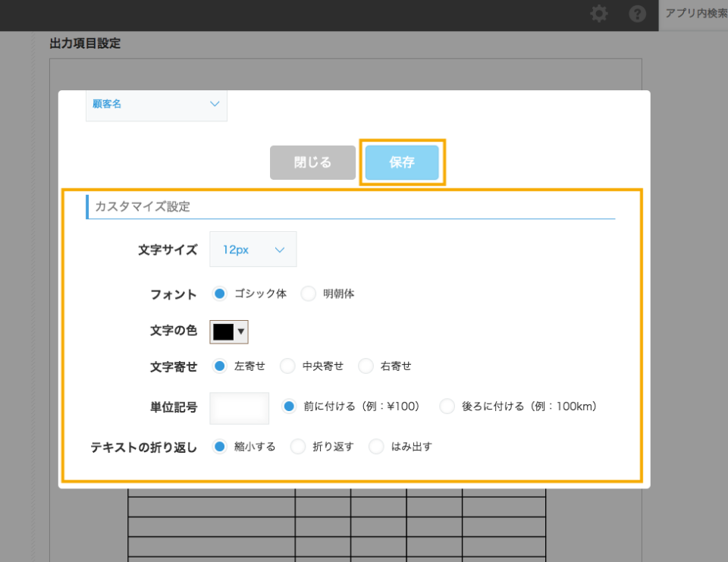This screenshot has width=728, height=562.
Task: Choose 左寄せ text alignment
Action: click(220, 366)
